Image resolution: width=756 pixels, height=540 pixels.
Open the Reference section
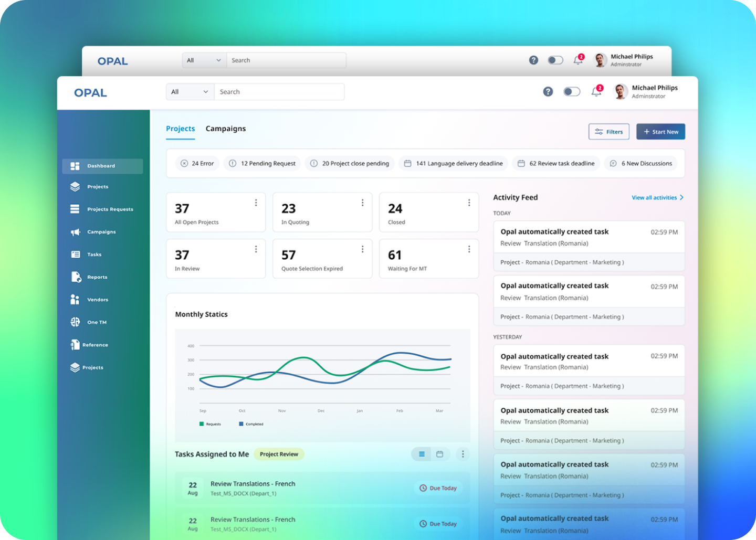(x=95, y=344)
